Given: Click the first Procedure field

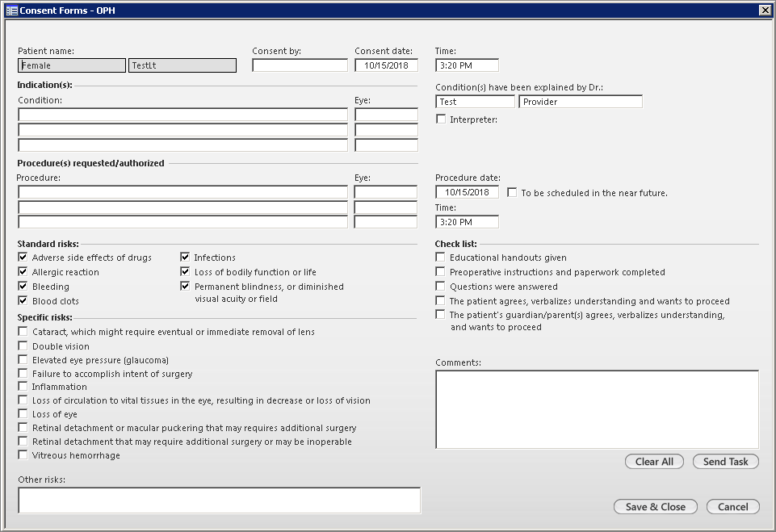Looking at the screenshot, I should pyautogui.click(x=183, y=192).
